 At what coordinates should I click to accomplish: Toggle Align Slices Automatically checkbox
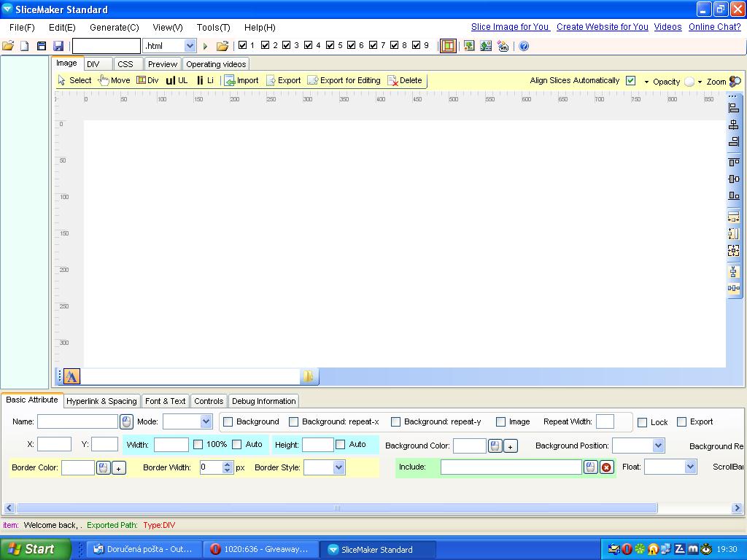(x=630, y=81)
